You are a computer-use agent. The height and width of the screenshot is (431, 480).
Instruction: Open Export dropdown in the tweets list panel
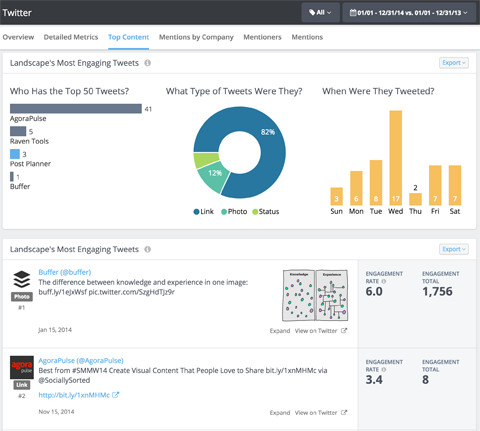tap(454, 249)
